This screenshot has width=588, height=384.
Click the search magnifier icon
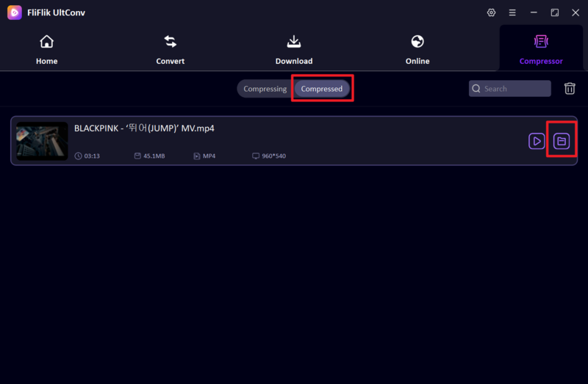[476, 88]
